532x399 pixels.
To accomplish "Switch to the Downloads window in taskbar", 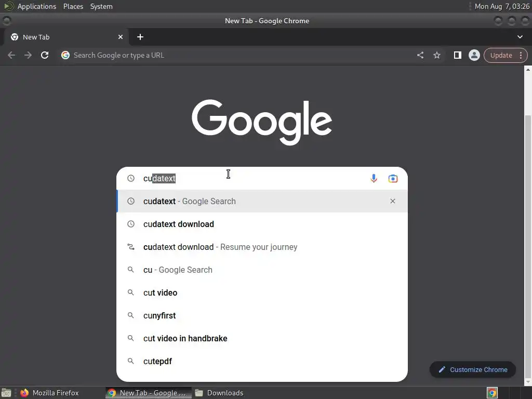I will (x=220, y=393).
